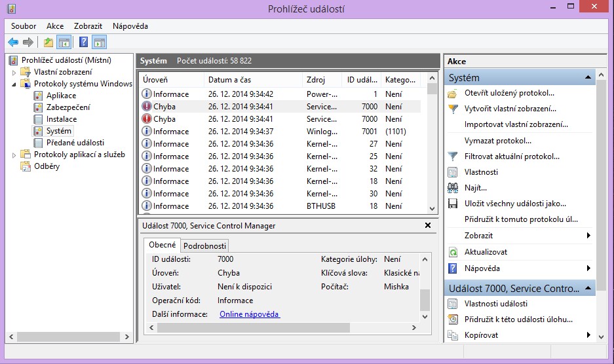Open the Zobrazit menu in menu bar
Screen dimensions: 614x364
pyautogui.click(x=88, y=26)
